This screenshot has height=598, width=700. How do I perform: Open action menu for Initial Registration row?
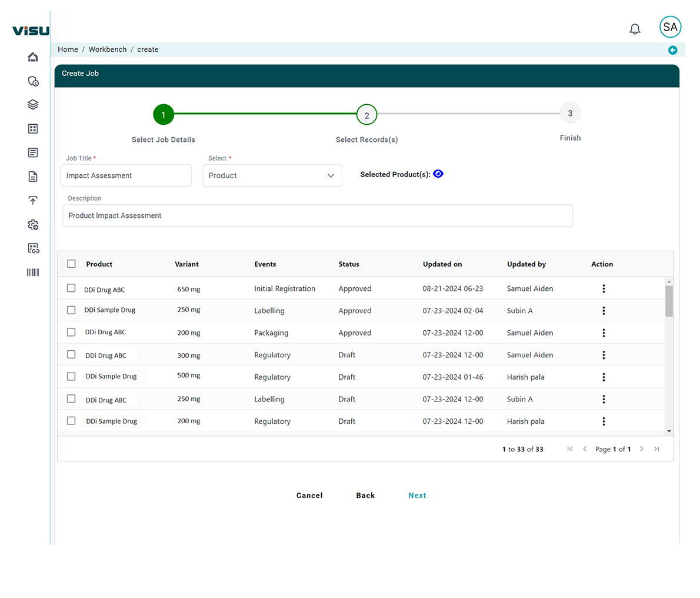click(604, 288)
